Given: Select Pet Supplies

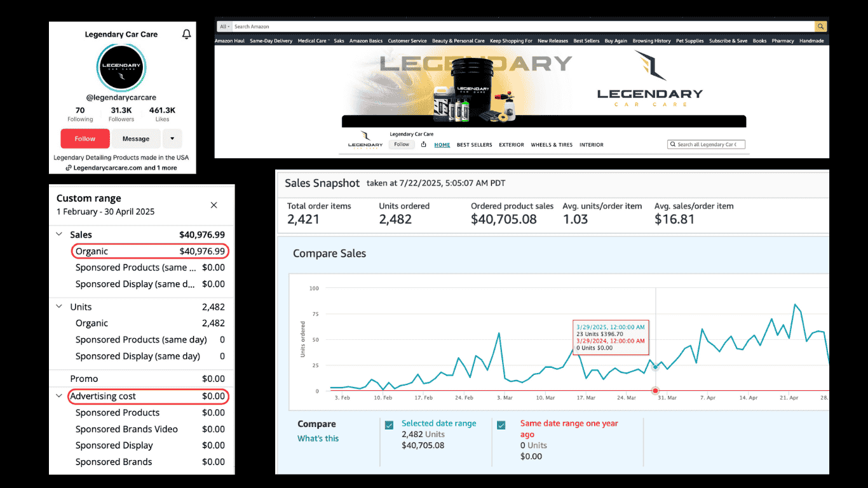Looking at the screenshot, I should click(690, 41).
